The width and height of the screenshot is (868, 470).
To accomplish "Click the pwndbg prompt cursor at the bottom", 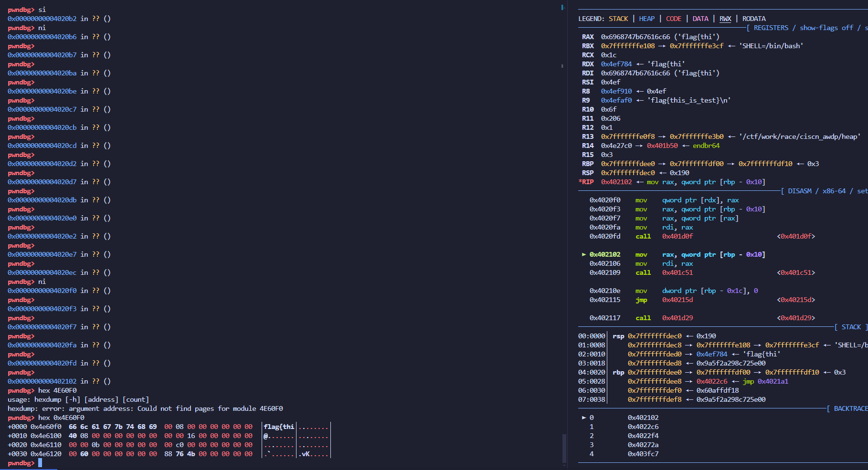I will pyautogui.click(x=40, y=463).
